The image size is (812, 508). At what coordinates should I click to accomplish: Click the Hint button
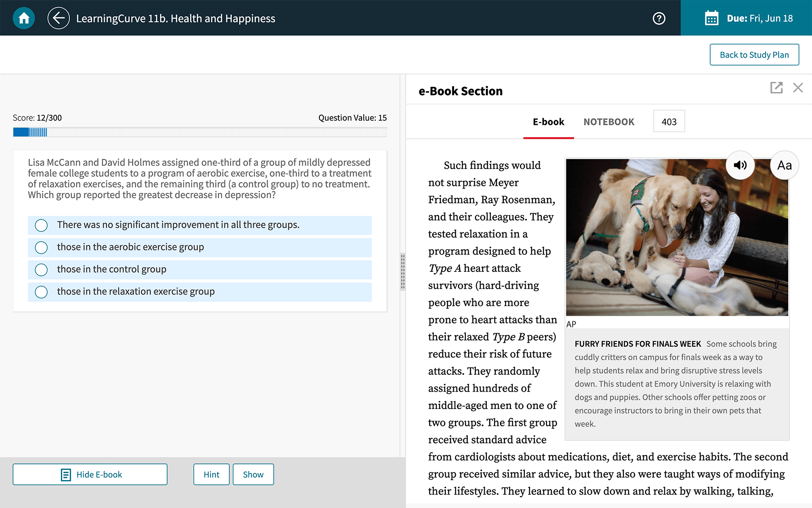coord(211,474)
